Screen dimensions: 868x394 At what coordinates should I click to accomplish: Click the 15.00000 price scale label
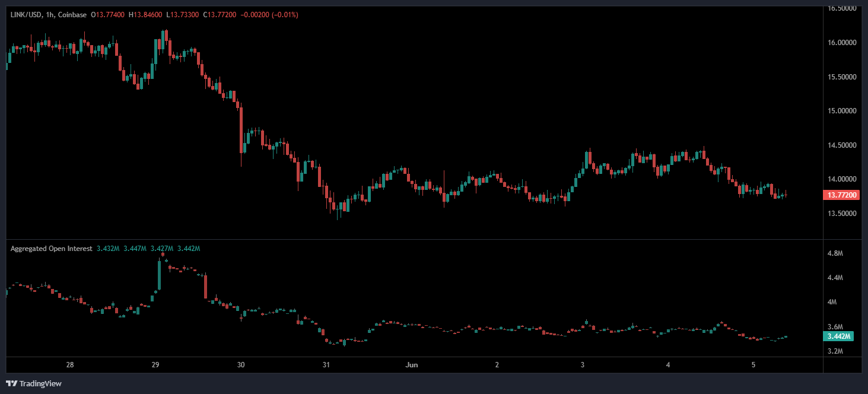pyautogui.click(x=842, y=111)
